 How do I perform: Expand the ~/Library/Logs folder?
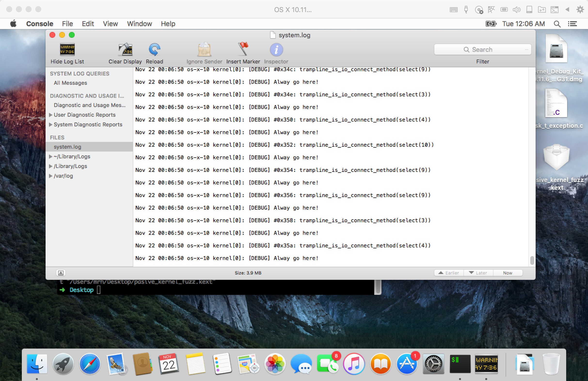51,156
